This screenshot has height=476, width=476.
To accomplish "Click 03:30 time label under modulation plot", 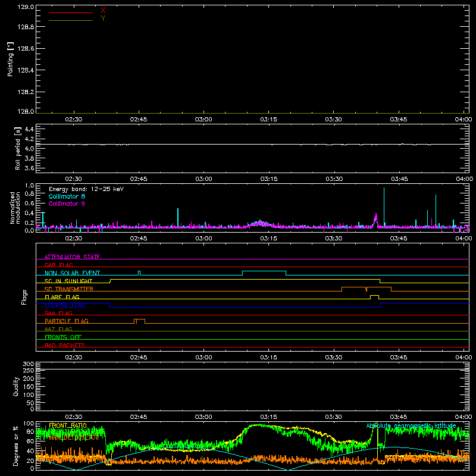I will tap(334, 239).
